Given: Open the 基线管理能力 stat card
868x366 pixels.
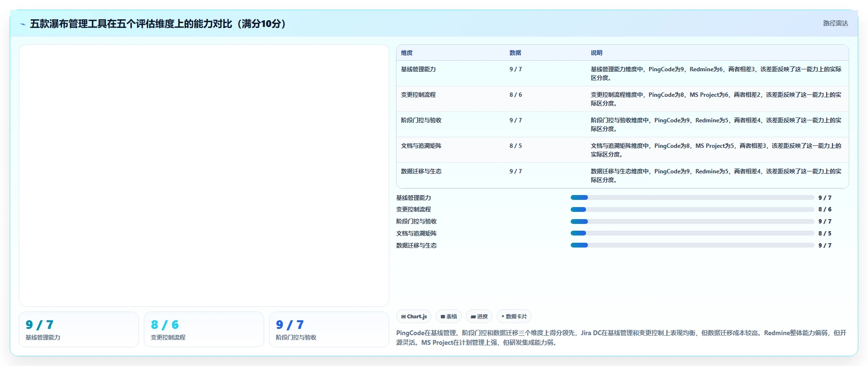Looking at the screenshot, I should pyautogui.click(x=79, y=329).
